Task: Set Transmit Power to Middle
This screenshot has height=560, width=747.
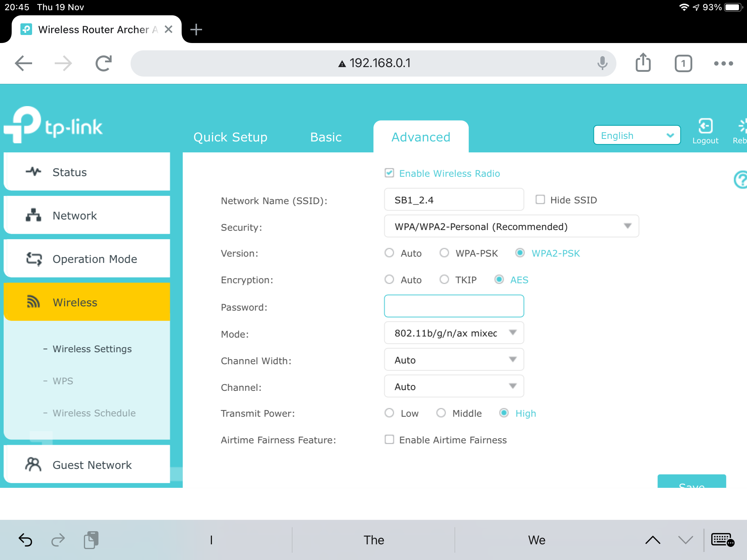Action: tap(441, 413)
